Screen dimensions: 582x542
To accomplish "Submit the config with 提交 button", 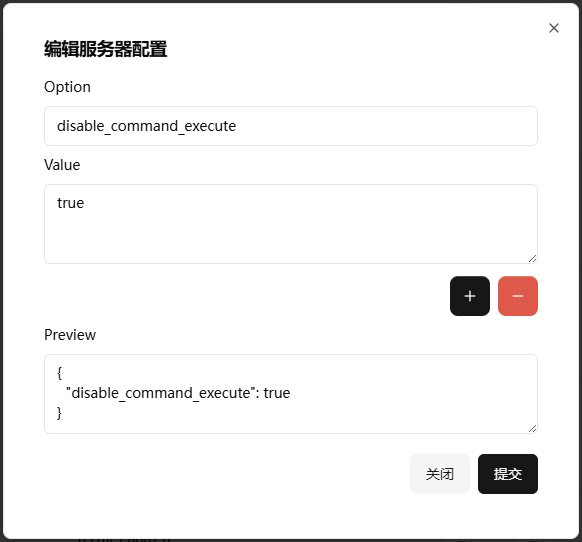I will point(507,474).
